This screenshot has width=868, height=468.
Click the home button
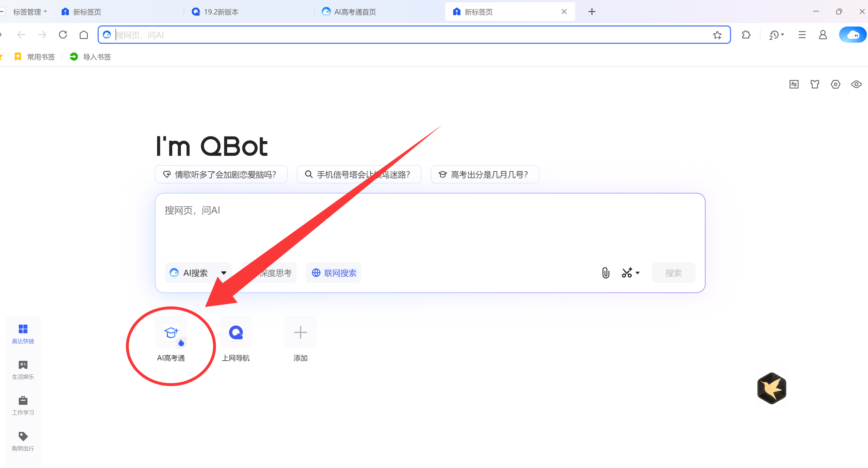(x=83, y=35)
